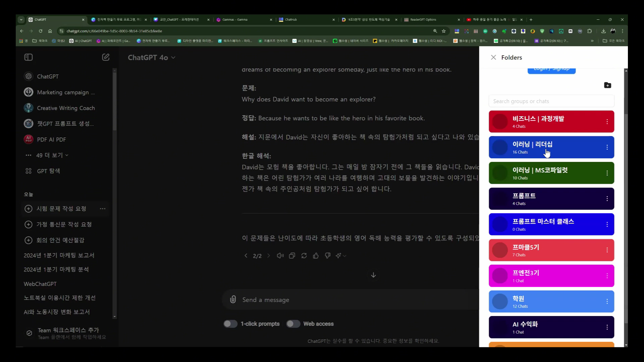Create a new folder in the Folders panel
644x362 pixels.
[607, 85]
